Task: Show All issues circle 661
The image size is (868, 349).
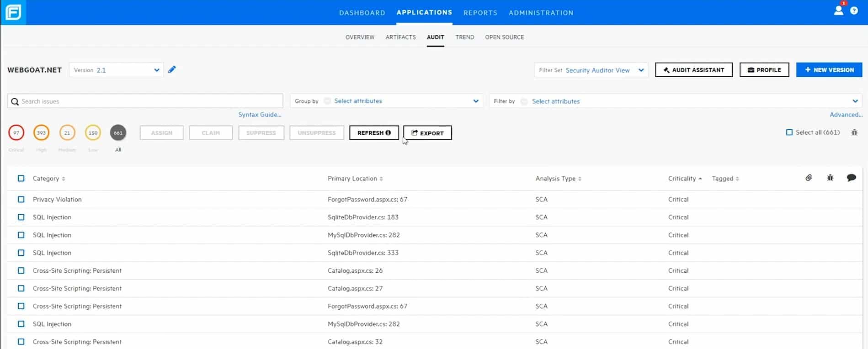Action: tap(118, 133)
